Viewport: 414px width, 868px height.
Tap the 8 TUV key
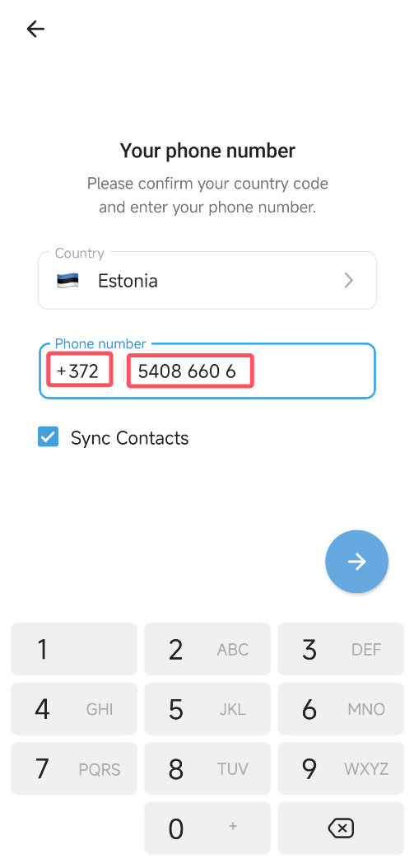(x=207, y=768)
